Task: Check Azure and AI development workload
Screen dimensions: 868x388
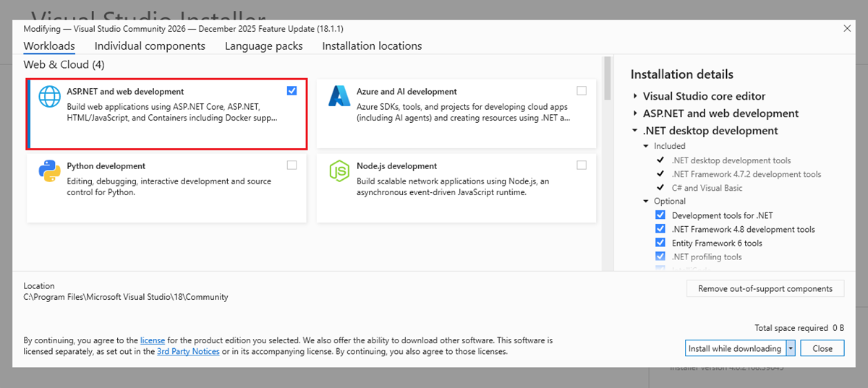Action: click(582, 91)
